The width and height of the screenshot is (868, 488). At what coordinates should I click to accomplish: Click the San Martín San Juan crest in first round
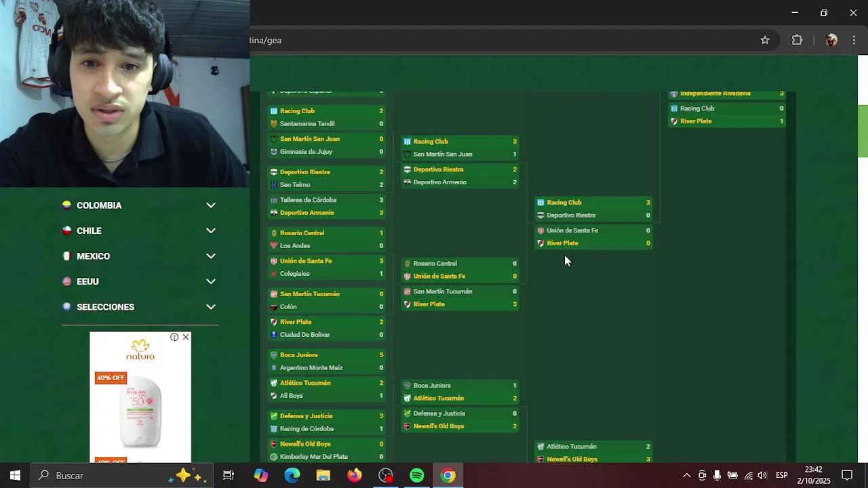coord(274,139)
